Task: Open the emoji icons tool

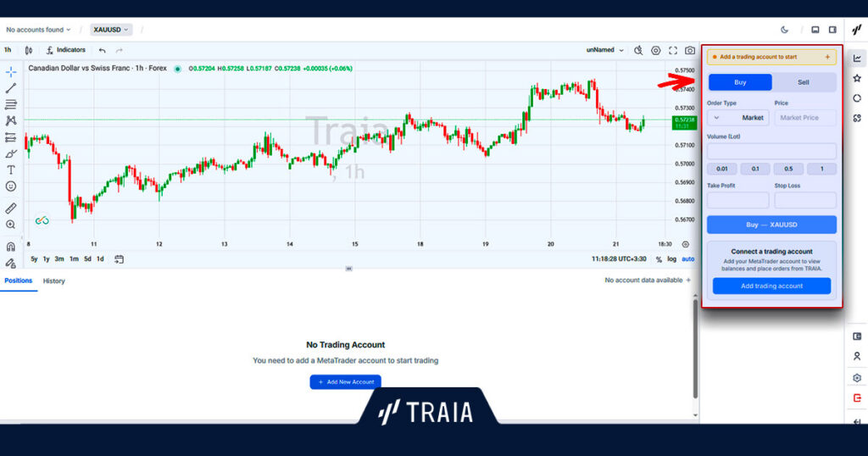Action: pyautogui.click(x=10, y=186)
